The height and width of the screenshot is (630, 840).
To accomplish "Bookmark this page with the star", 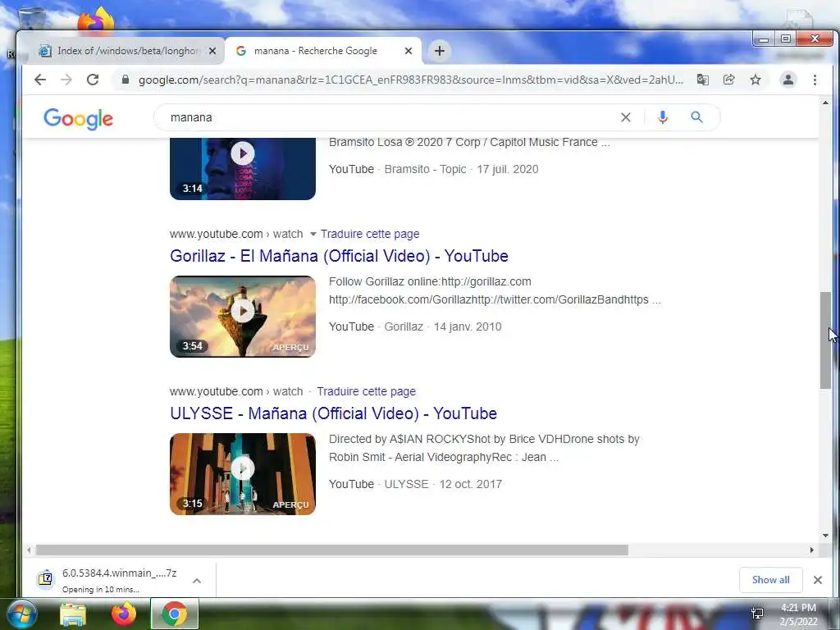I will pos(756,80).
